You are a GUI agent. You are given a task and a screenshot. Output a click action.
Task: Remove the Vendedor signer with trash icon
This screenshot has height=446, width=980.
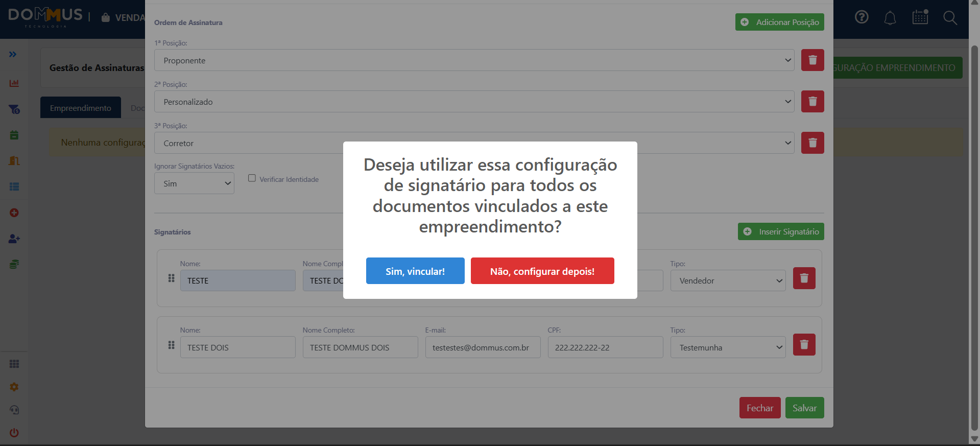pos(804,278)
